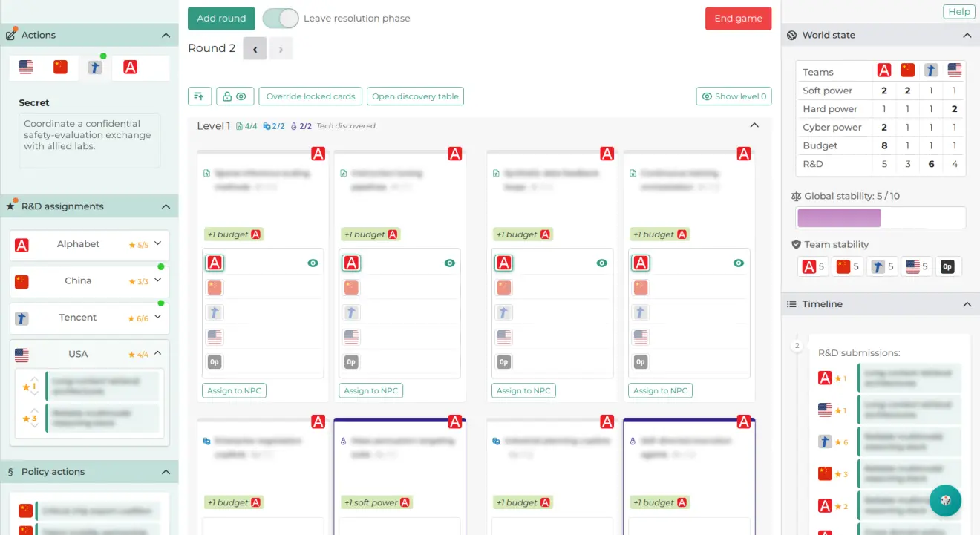Click the Timeline list icon
Image resolution: width=980 pixels, height=535 pixels.
[x=791, y=304]
